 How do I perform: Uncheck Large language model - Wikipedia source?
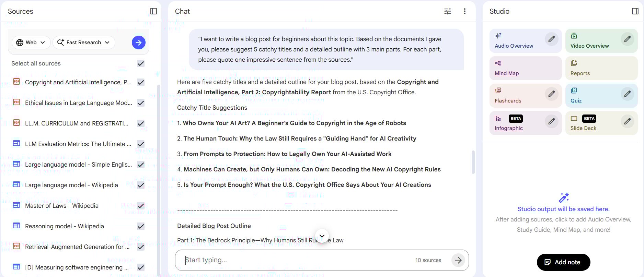(141, 185)
